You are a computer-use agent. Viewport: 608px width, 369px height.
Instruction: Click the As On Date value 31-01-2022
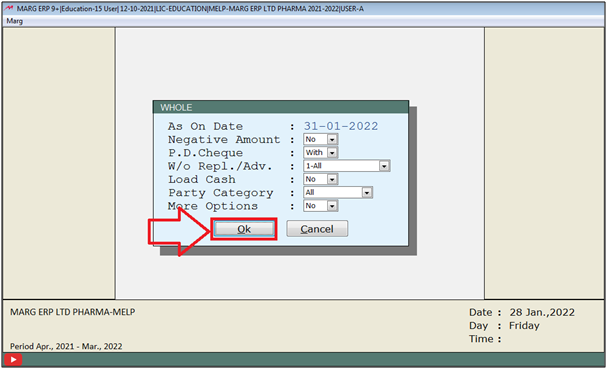[x=340, y=126]
